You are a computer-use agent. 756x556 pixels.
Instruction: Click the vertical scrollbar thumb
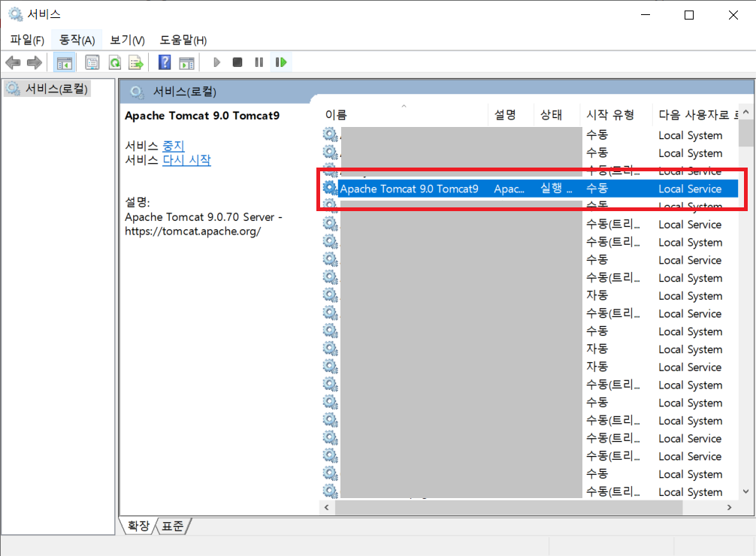(746, 133)
